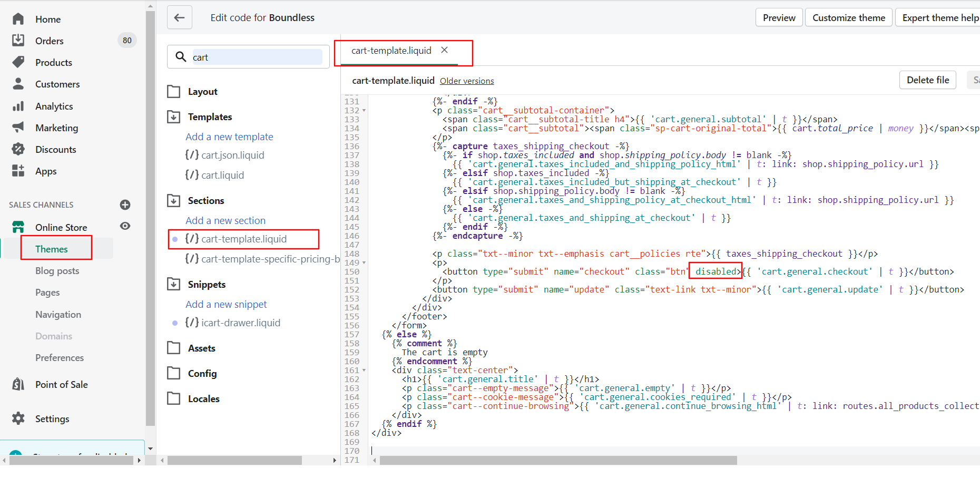Click the Point of Sale bag icon

18,384
